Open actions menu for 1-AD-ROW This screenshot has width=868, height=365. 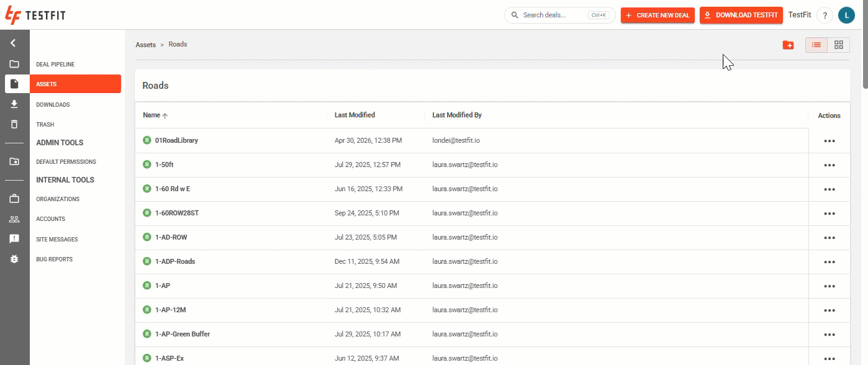pyautogui.click(x=830, y=238)
